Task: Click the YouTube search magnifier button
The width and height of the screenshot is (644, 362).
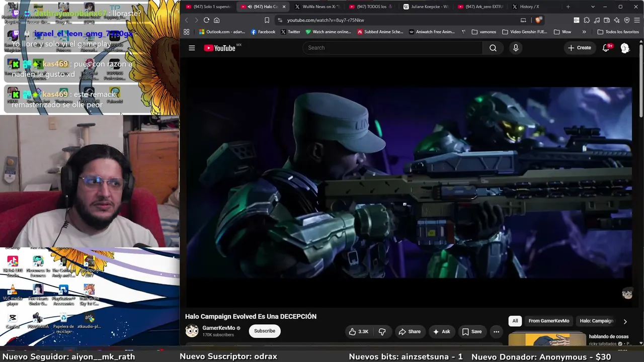Action: click(493, 48)
